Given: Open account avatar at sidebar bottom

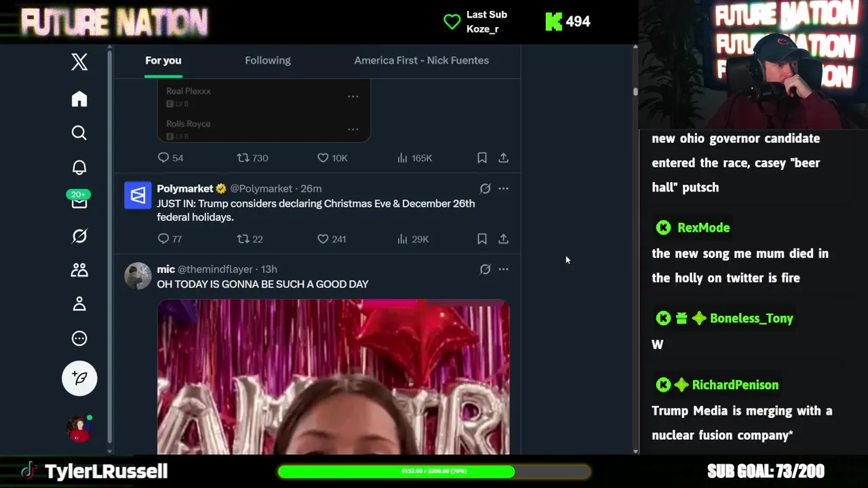Looking at the screenshot, I should coord(79,428).
